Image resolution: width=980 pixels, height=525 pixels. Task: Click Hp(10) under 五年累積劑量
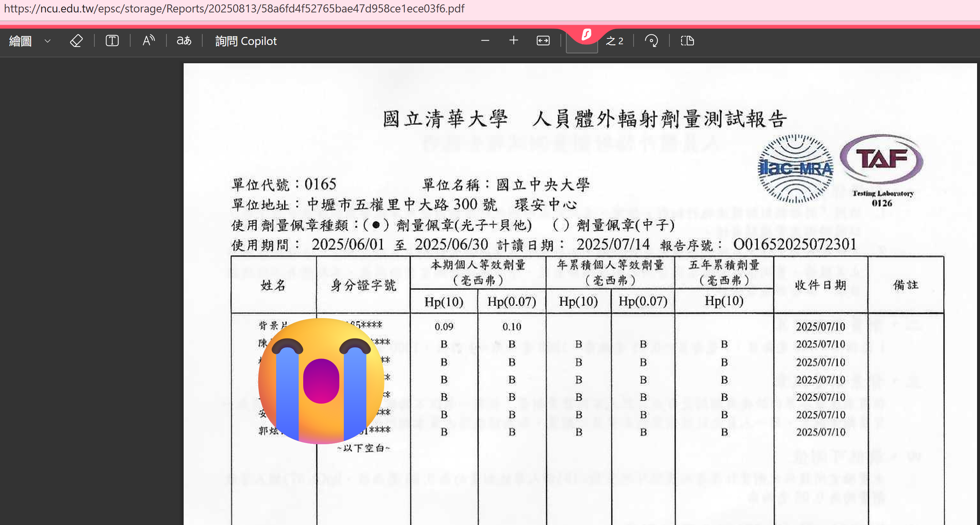coord(724,301)
